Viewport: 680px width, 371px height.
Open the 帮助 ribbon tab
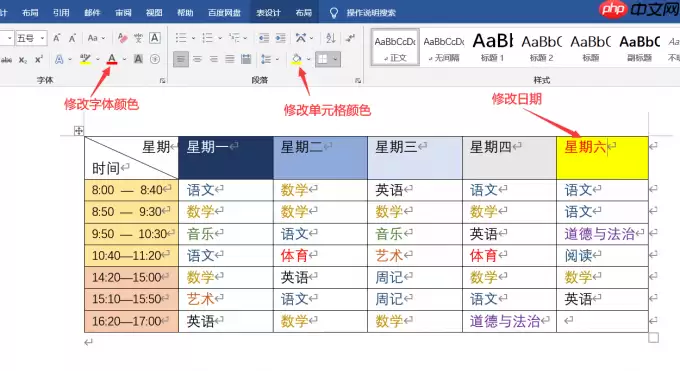185,13
